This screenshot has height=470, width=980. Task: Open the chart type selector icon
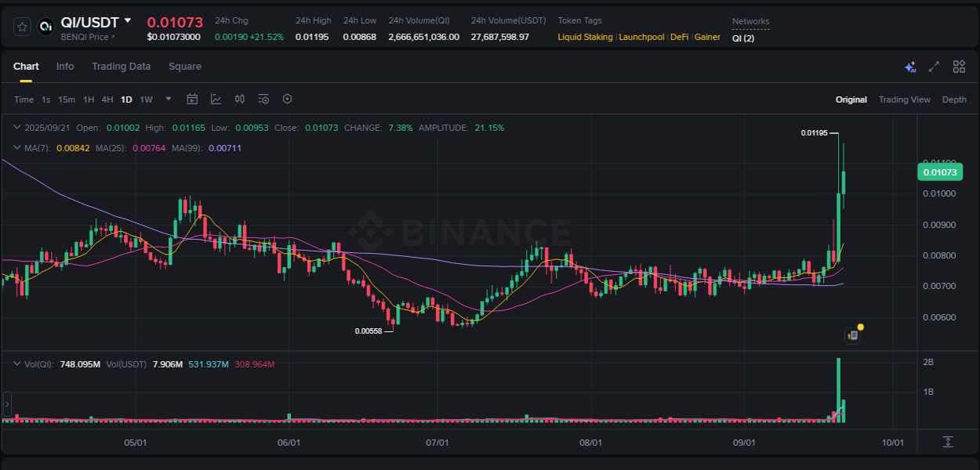coord(216,99)
